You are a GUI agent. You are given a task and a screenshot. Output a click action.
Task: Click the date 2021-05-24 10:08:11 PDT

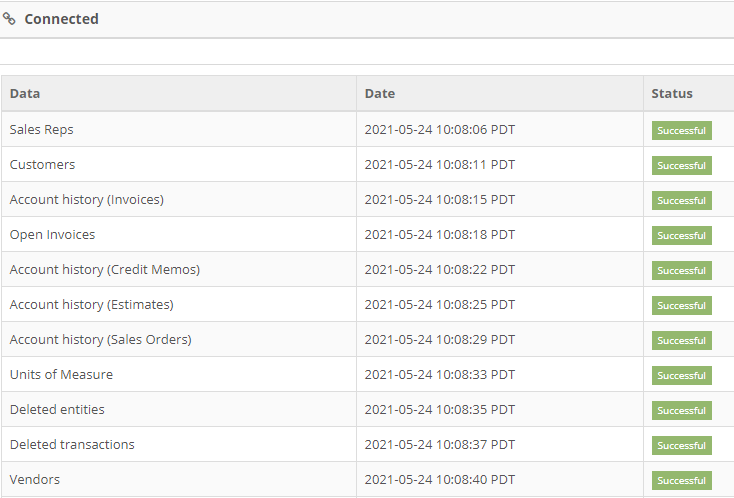coord(440,165)
